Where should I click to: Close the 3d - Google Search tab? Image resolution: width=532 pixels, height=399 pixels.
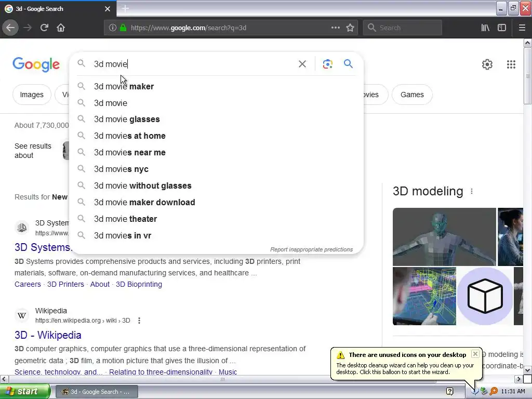click(x=108, y=9)
